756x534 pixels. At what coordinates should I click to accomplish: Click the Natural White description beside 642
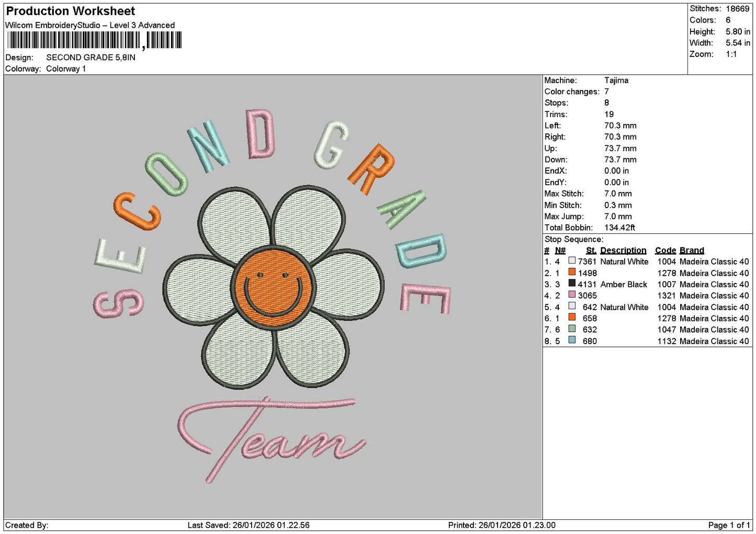(x=624, y=307)
